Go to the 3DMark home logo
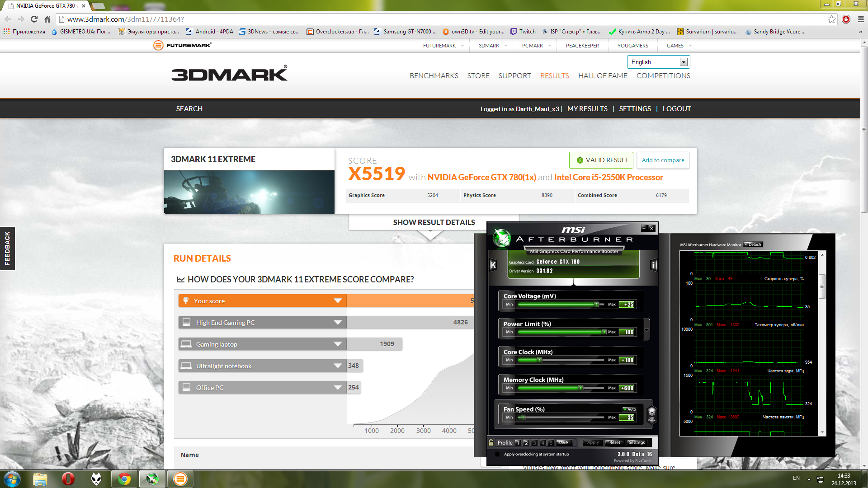Screen dimensions: 868x488 click(229, 74)
